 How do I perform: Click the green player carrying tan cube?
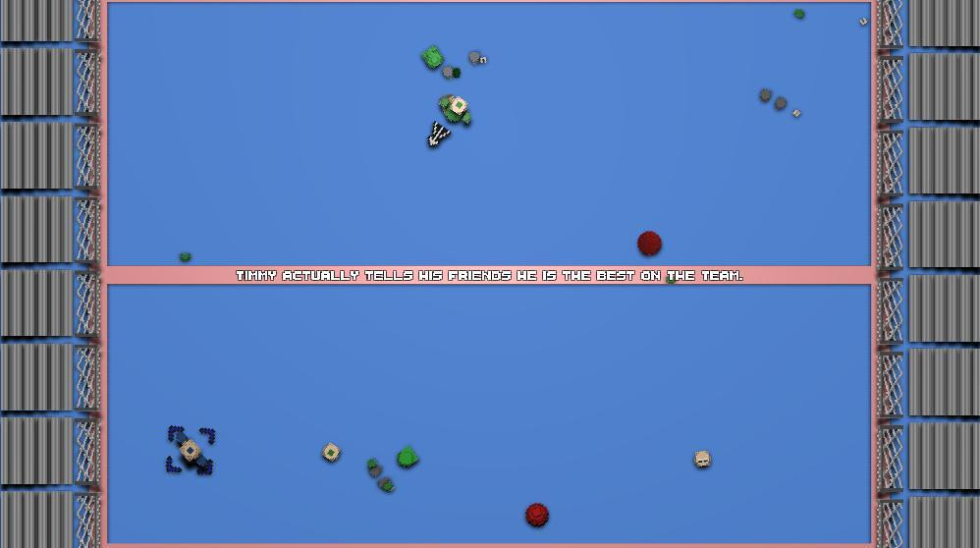(x=455, y=109)
